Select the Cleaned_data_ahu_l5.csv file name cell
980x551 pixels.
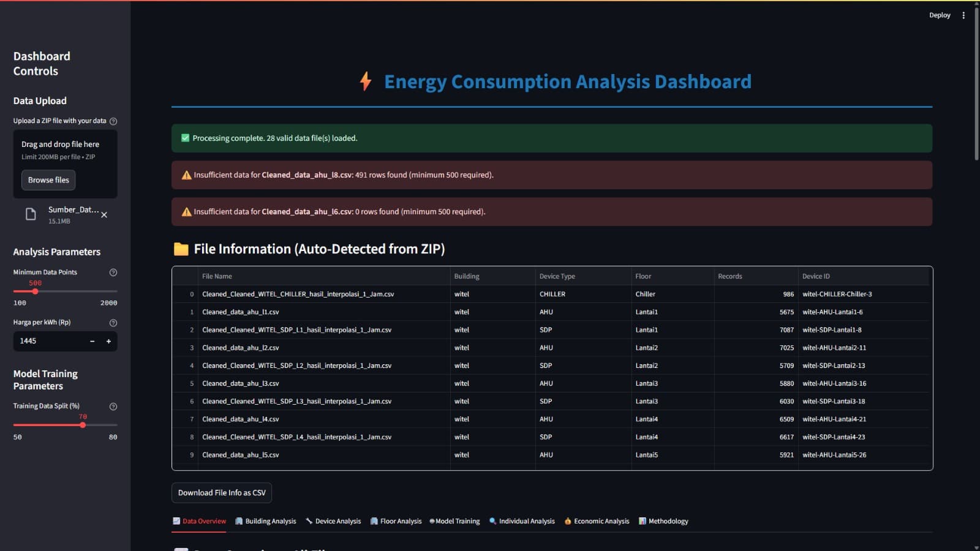323,455
